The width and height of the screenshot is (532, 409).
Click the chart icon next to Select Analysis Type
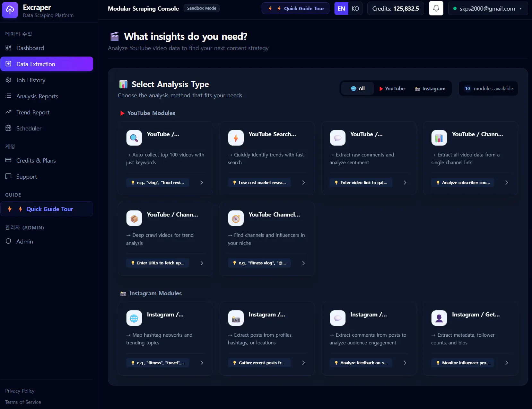[123, 84]
